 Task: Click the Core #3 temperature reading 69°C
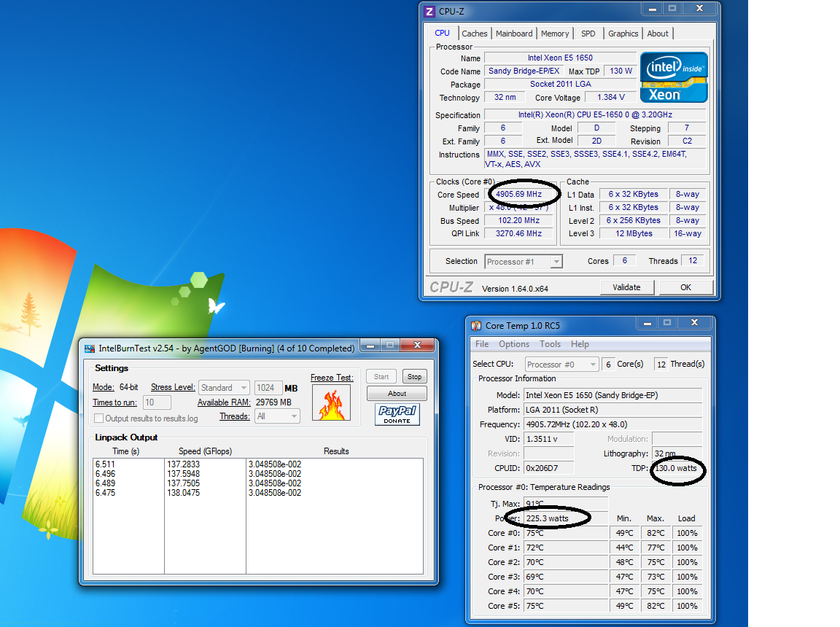coord(567,577)
